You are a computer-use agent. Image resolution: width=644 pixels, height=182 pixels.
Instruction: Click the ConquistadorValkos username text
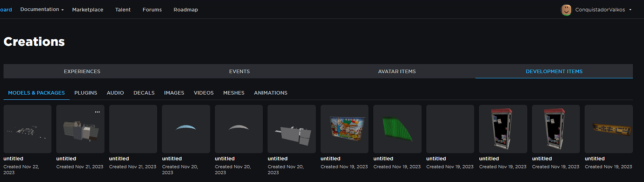point(601,10)
